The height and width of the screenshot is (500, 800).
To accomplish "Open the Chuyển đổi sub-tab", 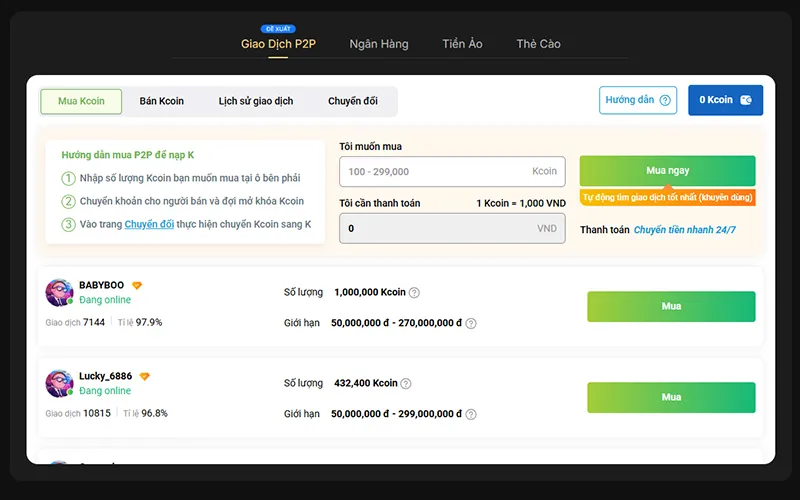I will click(353, 101).
